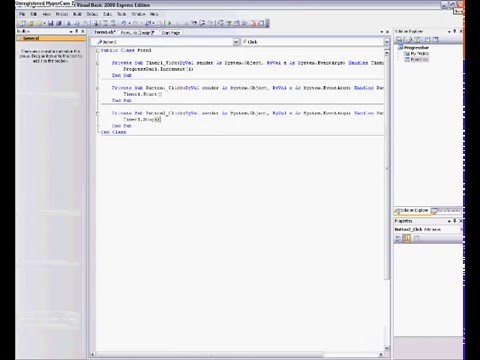Open the Project menu
480x360 pixels.
[62, 14]
